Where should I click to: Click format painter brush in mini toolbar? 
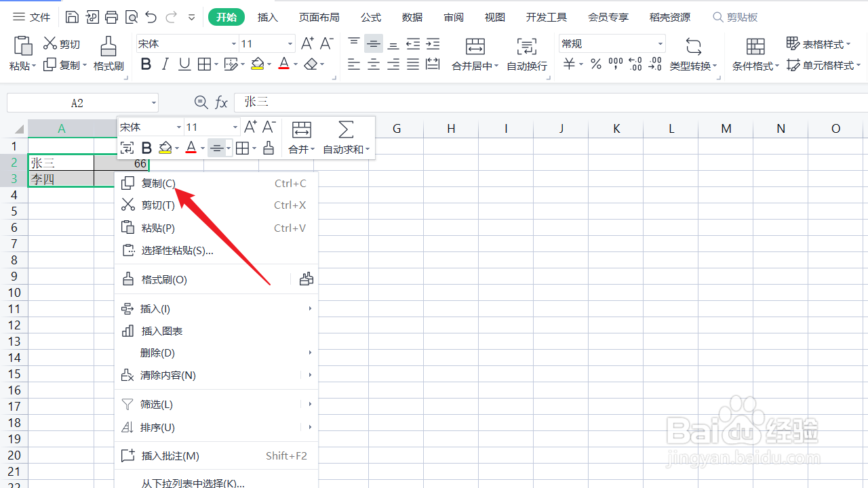pos(269,148)
